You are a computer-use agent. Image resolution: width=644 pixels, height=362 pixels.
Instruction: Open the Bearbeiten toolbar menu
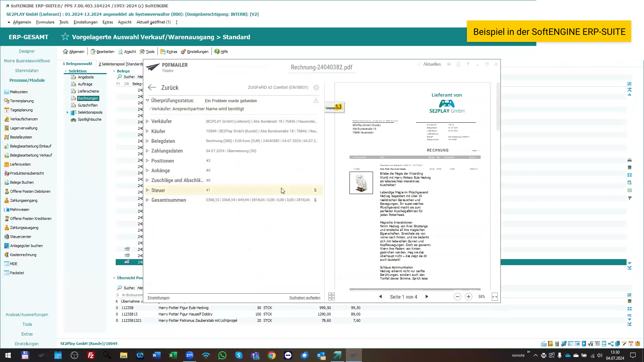point(102,52)
